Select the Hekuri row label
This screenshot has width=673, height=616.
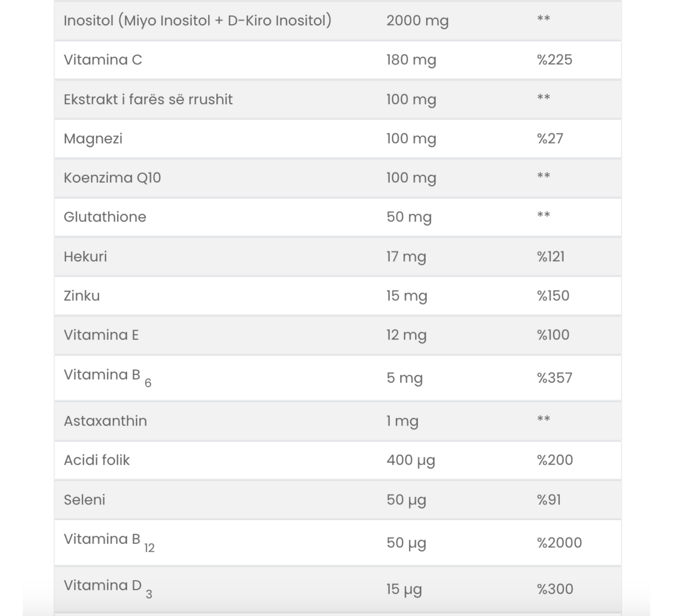[85, 257]
